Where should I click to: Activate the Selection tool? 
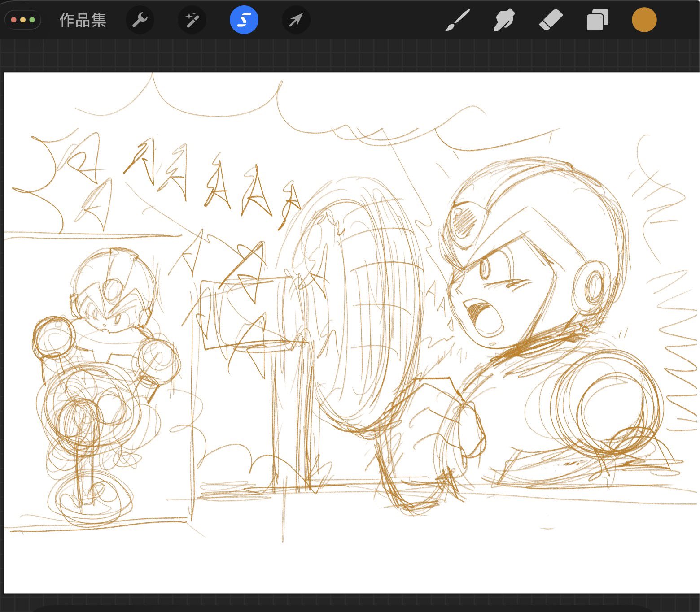coord(244,20)
